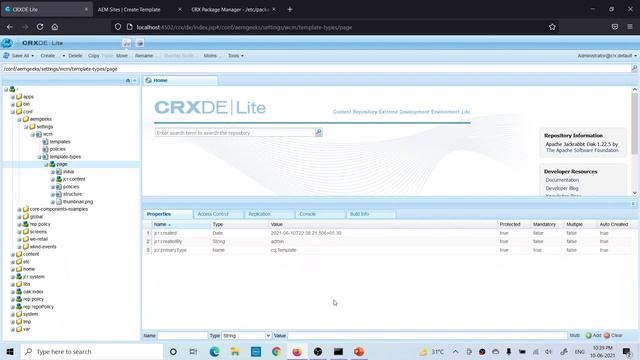Select core-components-examples folder
The height and width of the screenshot is (360, 640).
click(x=59, y=209)
